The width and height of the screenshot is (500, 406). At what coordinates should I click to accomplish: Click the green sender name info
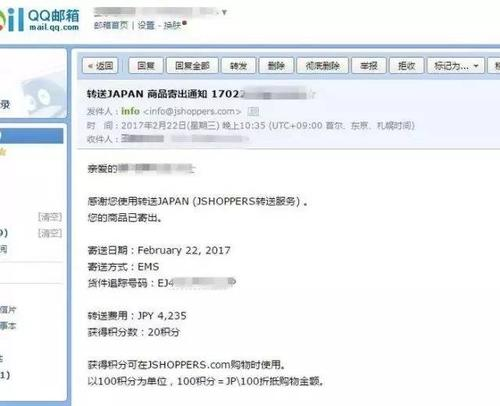[130, 111]
